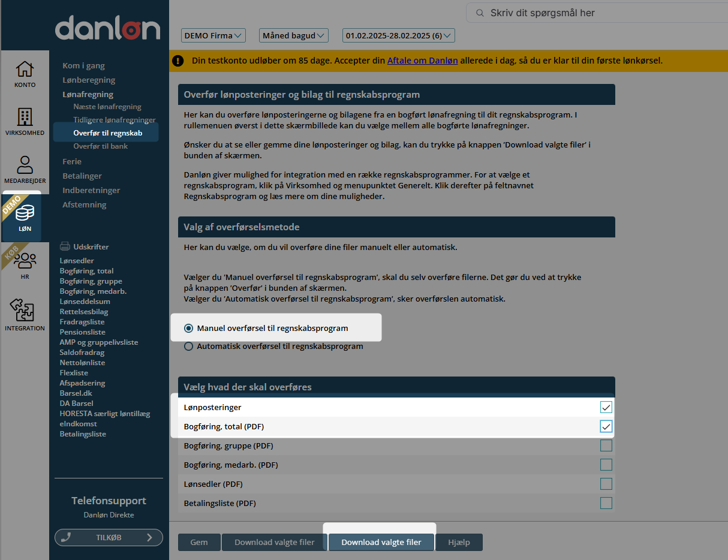Go to Næste lønafregning
Screen dimensions: 728x560
click(x=107, y=107)
